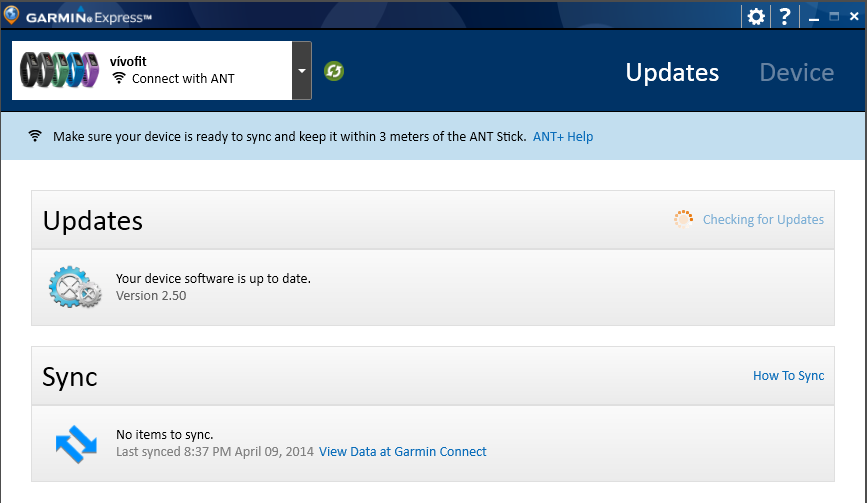
Task: Click Checking for Updates link
Action: tap(763, 219)
